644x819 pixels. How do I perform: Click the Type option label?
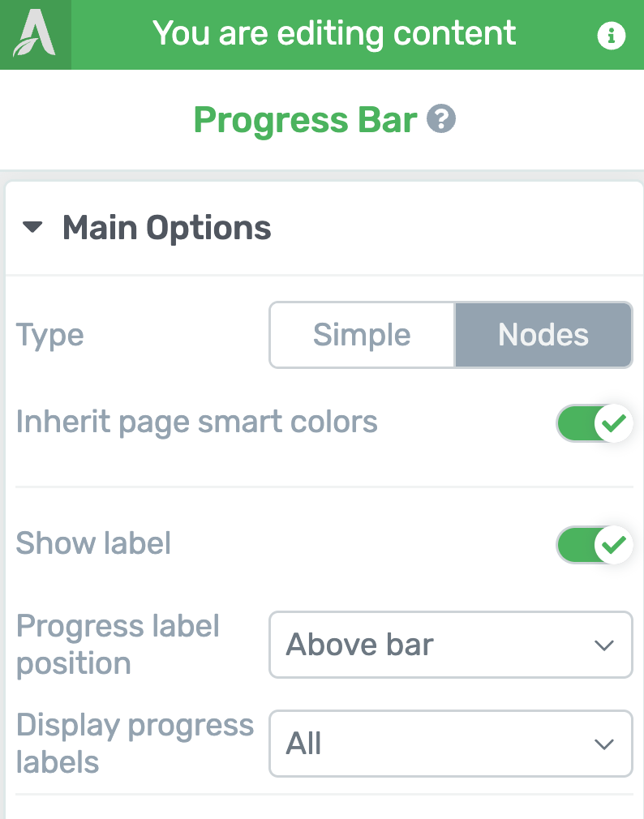[49, 336]
